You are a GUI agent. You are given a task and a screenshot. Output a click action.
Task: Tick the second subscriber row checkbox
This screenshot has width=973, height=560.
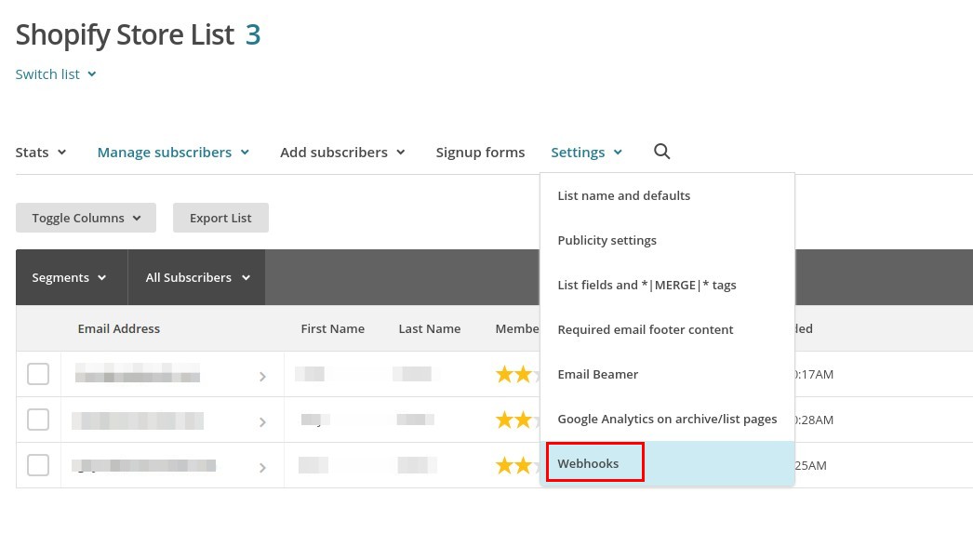[38, 420]
